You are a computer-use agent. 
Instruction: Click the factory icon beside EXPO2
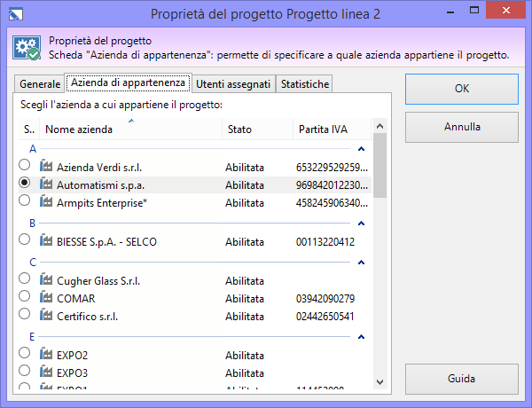click(46, 354)
